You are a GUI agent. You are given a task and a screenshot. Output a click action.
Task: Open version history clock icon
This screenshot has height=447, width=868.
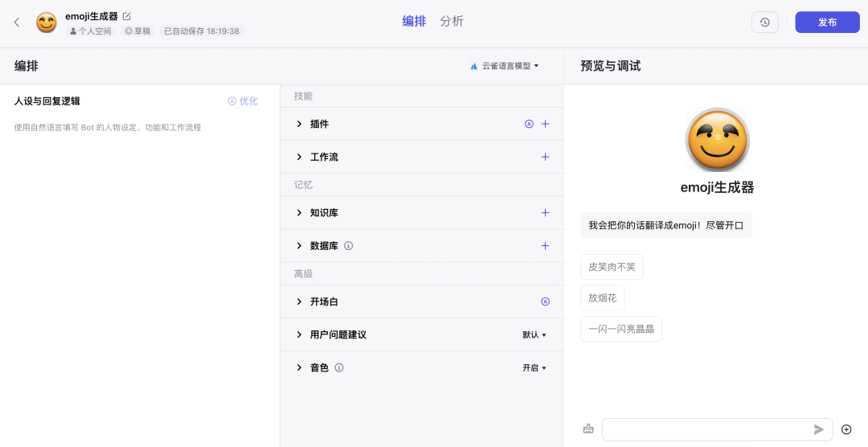coord(764,23)
